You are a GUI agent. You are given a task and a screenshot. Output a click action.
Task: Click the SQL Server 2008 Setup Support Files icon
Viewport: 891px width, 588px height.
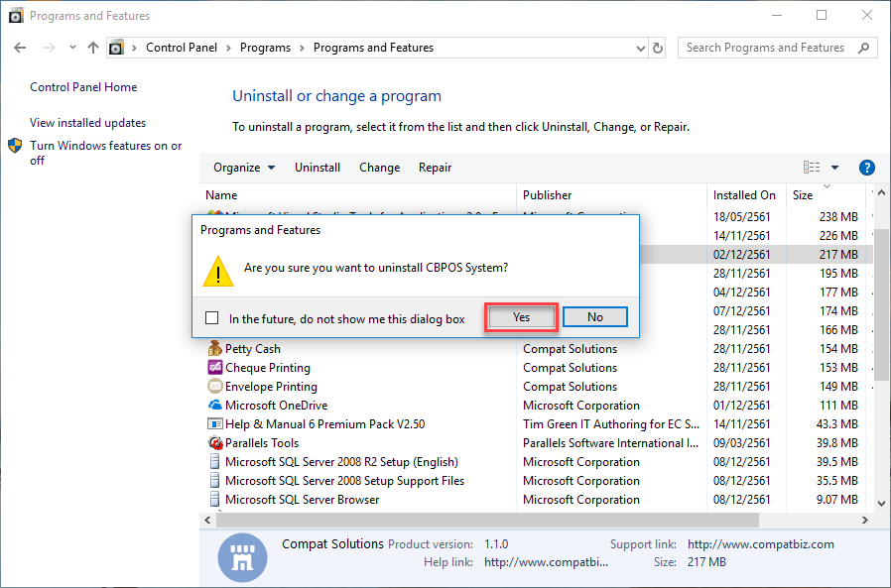[214, 481]
